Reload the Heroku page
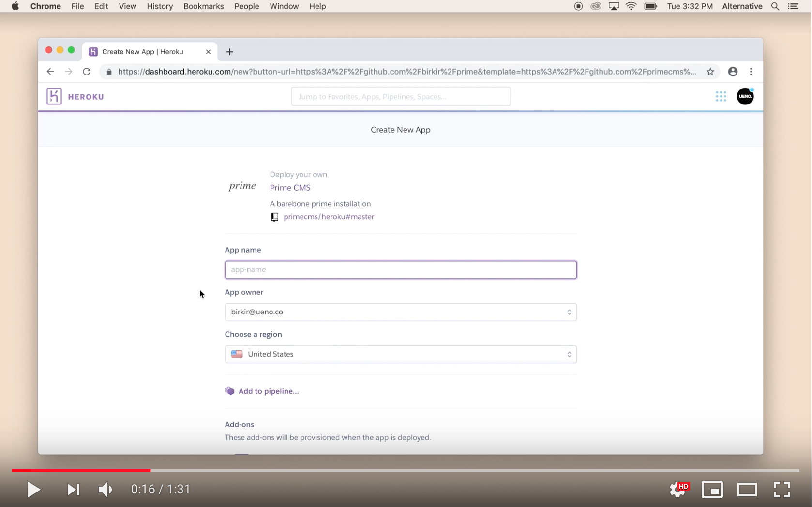This screenshot has height=507, width=812. click(x=87, y=72)
